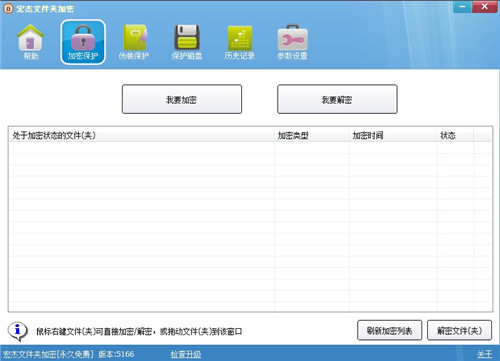Click the info speech bubble icon

(x=17, y=331)
